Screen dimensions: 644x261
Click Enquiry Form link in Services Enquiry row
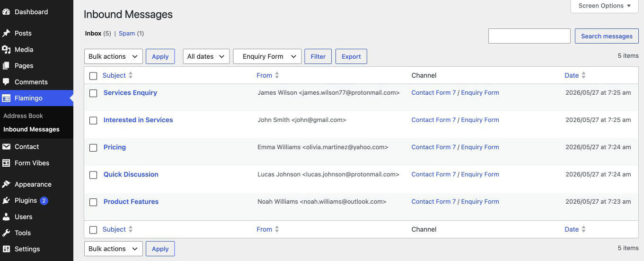coord(480,92)
